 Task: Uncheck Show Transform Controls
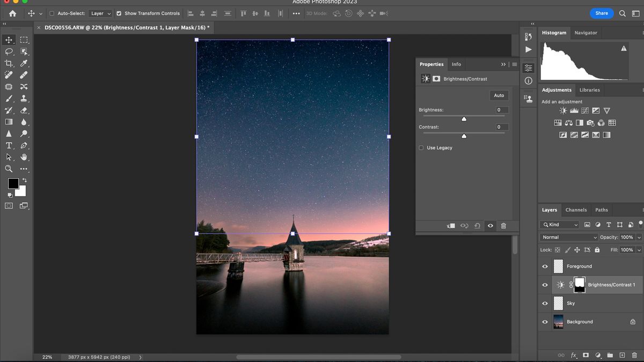point(119,13)
